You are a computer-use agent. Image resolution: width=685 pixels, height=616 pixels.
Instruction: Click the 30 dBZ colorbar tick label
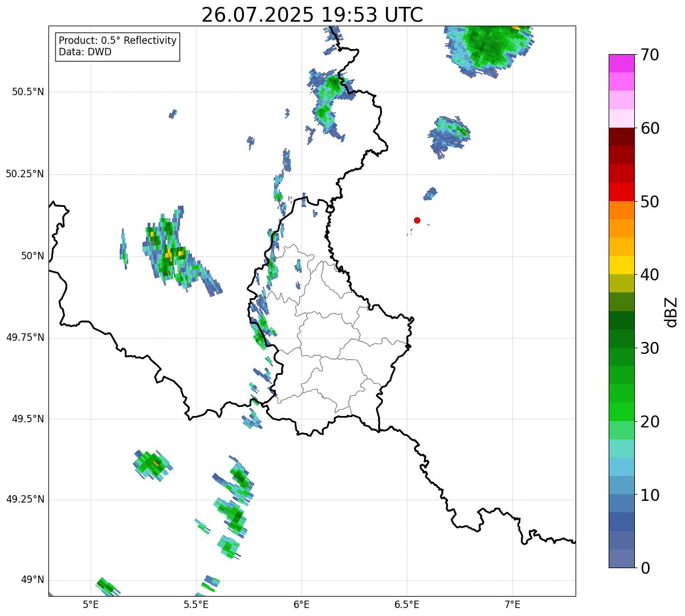pos(649,348)
